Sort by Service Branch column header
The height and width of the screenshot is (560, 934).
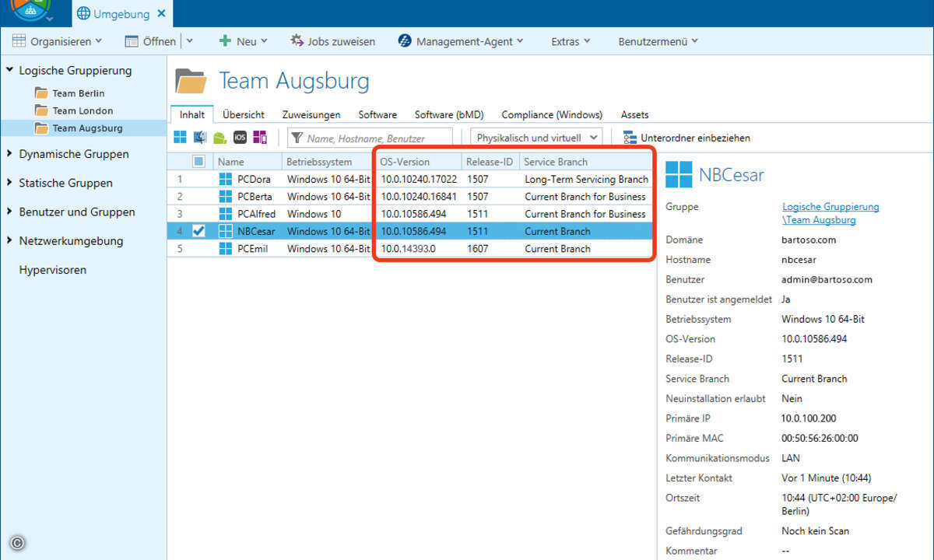tap(586, 162)
